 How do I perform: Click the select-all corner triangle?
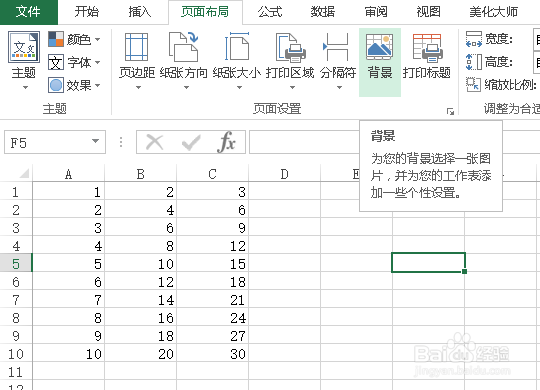click(x=24, y=173)
